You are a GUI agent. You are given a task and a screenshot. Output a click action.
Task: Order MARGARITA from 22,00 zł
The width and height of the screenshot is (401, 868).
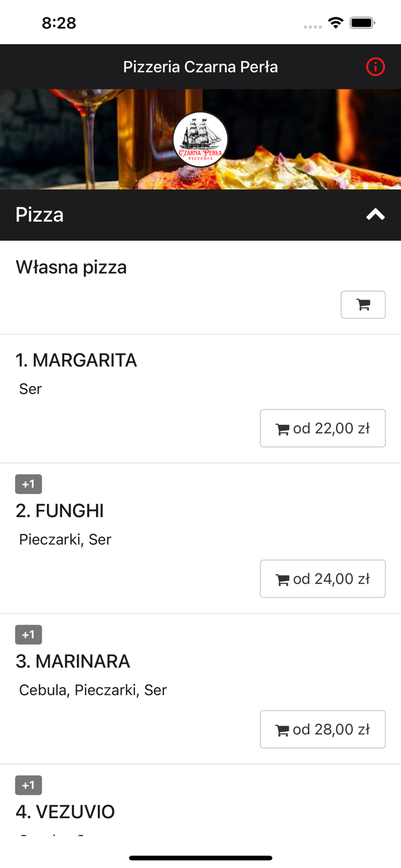pos(322,428)
